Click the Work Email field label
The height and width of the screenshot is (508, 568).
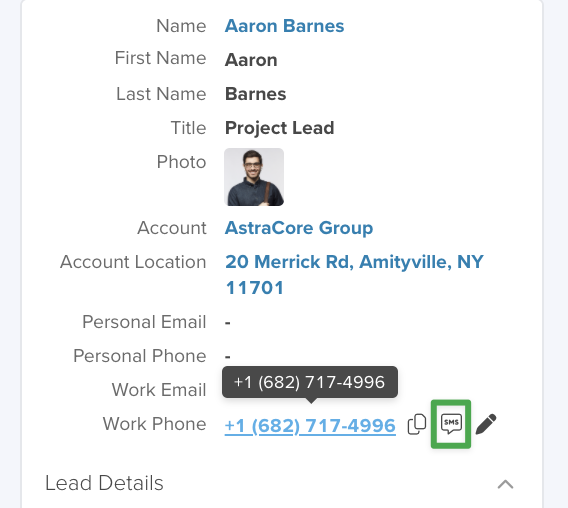[159, 390]
